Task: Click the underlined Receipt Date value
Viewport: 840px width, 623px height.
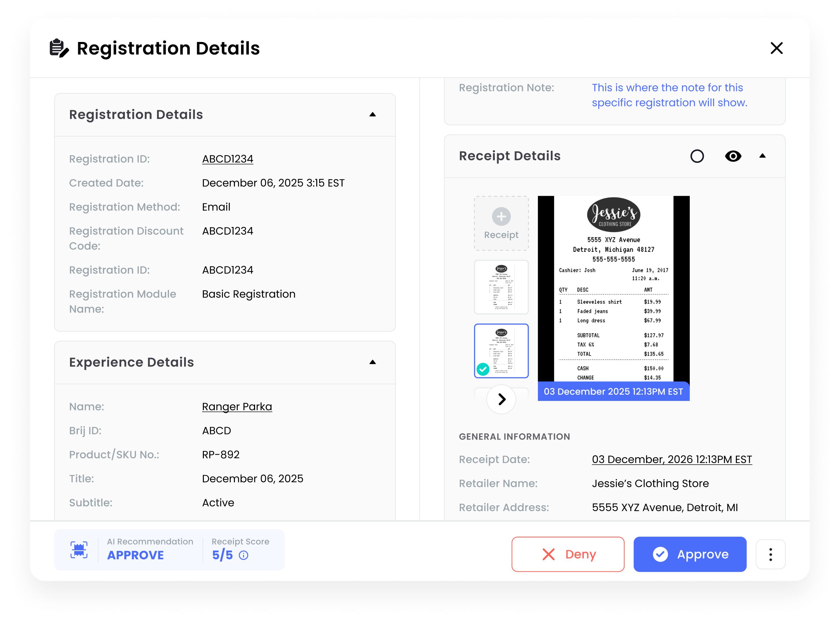Action: pos(672,459)
